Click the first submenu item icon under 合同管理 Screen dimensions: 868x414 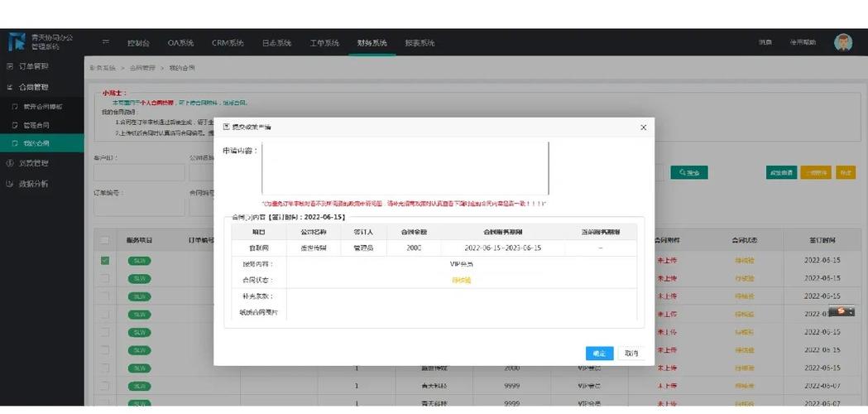(16, 107)
